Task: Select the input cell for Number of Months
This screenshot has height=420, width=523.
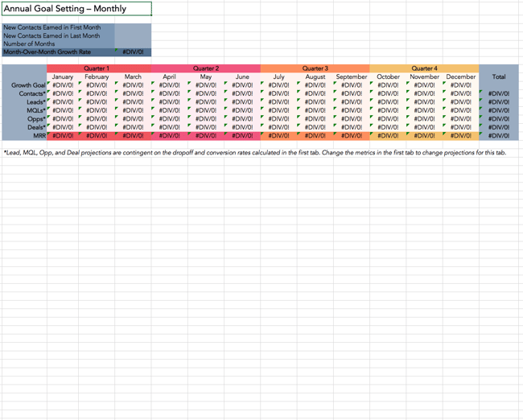Action: tap(133, 43)
